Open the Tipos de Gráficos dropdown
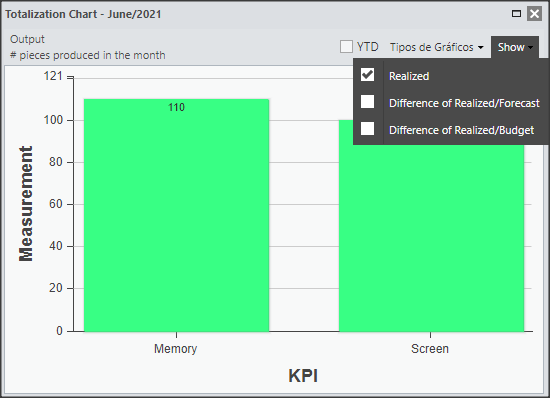 (x=437, y=47)
